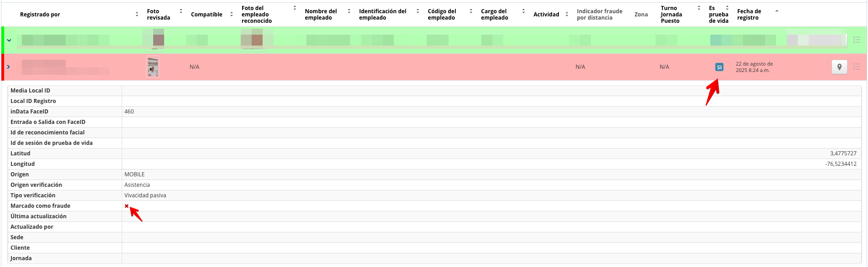Collapse the green row with down chevron

(x=9, y=40)
